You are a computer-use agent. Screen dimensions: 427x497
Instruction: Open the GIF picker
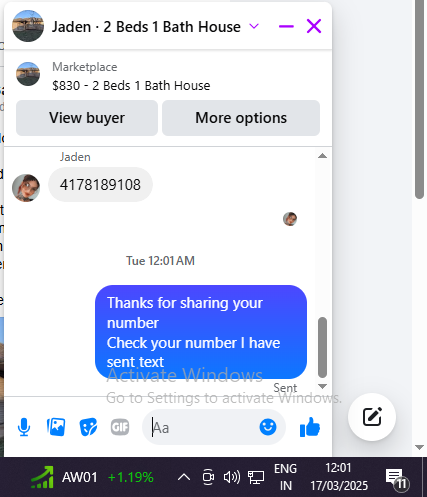coord(120,427)
